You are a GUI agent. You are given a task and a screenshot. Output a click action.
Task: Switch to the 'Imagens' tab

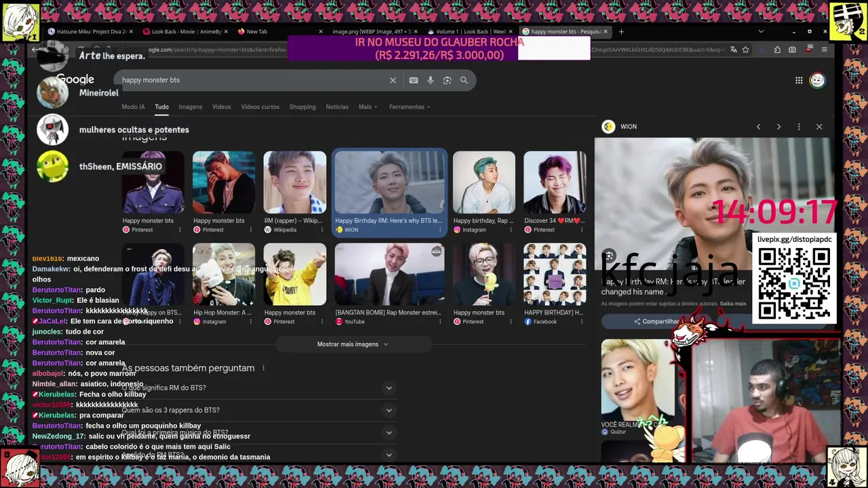(x=190, y=106)
